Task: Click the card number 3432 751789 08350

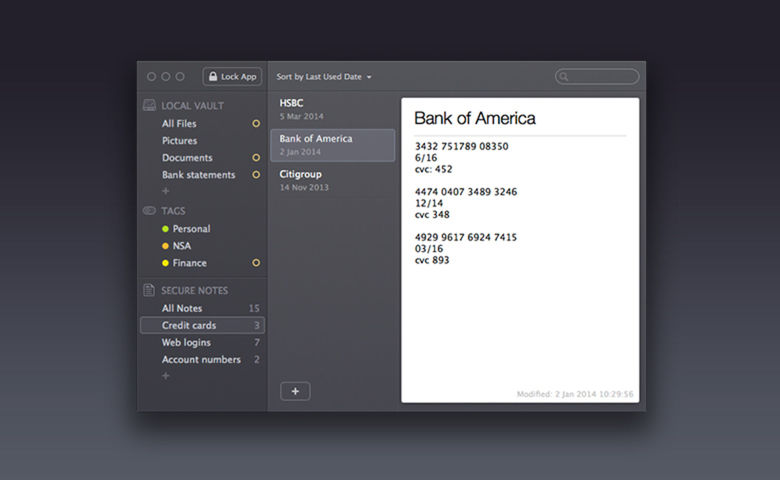Action: click(x=462, y=146)
